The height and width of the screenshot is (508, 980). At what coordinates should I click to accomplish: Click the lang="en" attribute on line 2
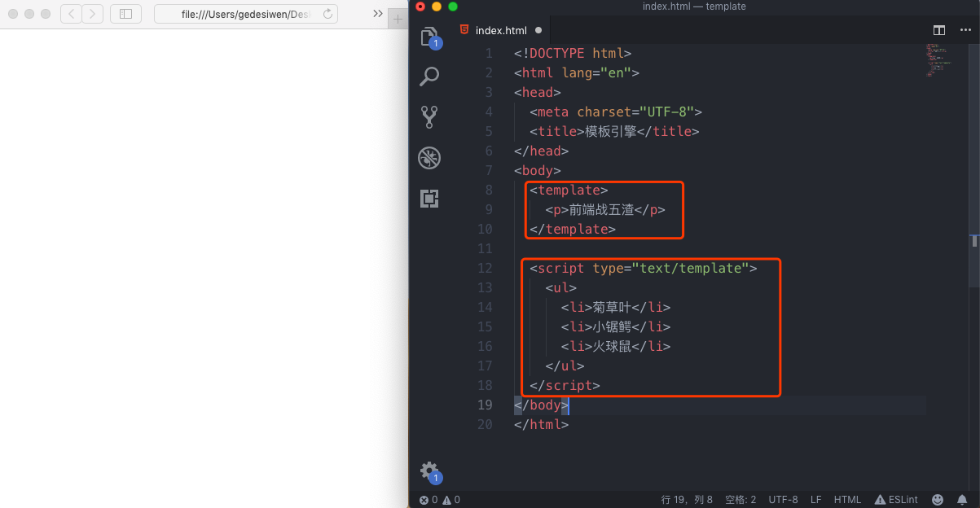tap(597, 72)
